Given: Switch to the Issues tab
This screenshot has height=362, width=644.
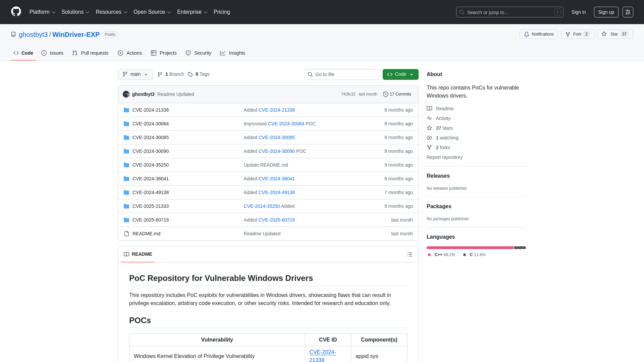Looking at the screenshot, I should 52,53.
